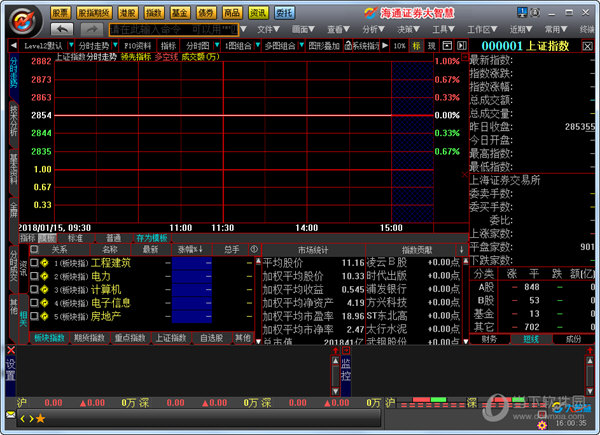Open the 港股 category button
Image resolution: width=600 pixels, height=435 pixels.
128,13
